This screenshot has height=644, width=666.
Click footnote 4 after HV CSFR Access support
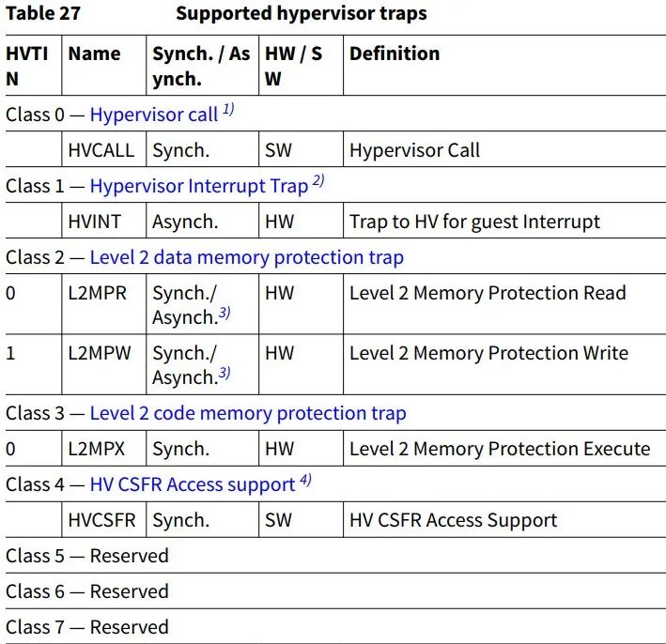click(305, 480)
